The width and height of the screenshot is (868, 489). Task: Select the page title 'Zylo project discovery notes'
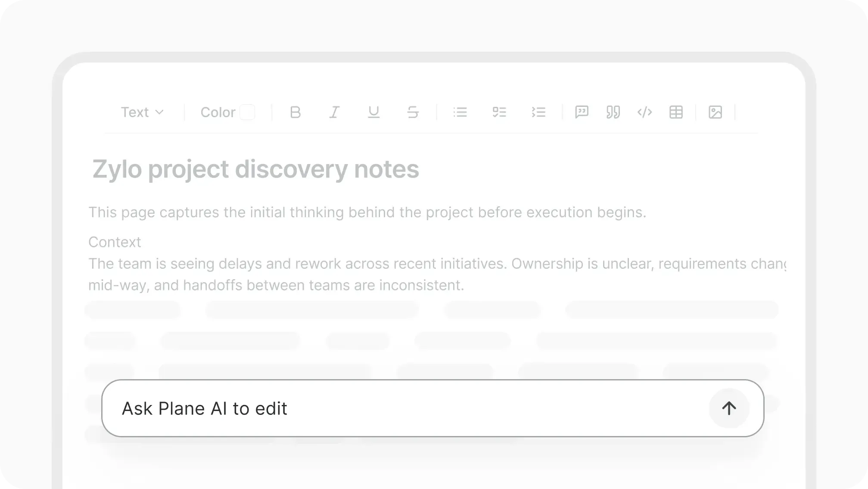254,169
